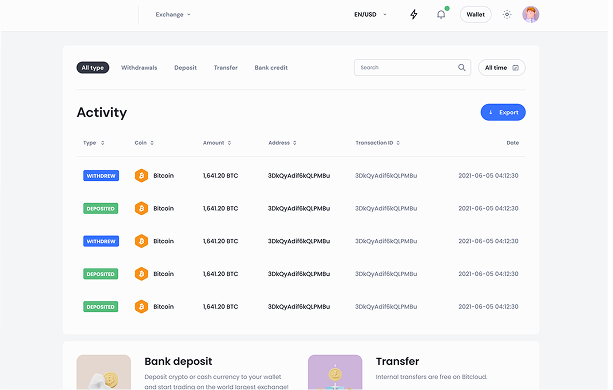The image size is (613, 390).
Task: Open the notifications bell icon
Action: tap(441, 14)
